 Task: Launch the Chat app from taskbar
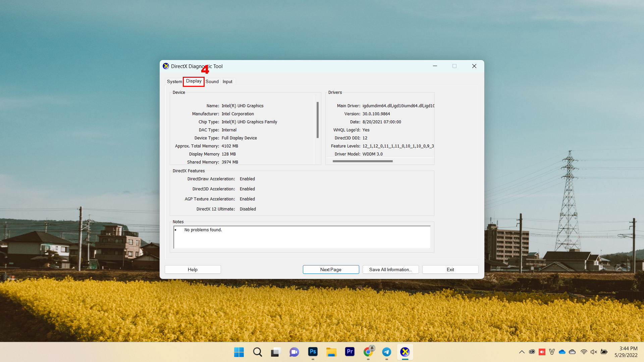pyautogui.click(x=294, y=352)
